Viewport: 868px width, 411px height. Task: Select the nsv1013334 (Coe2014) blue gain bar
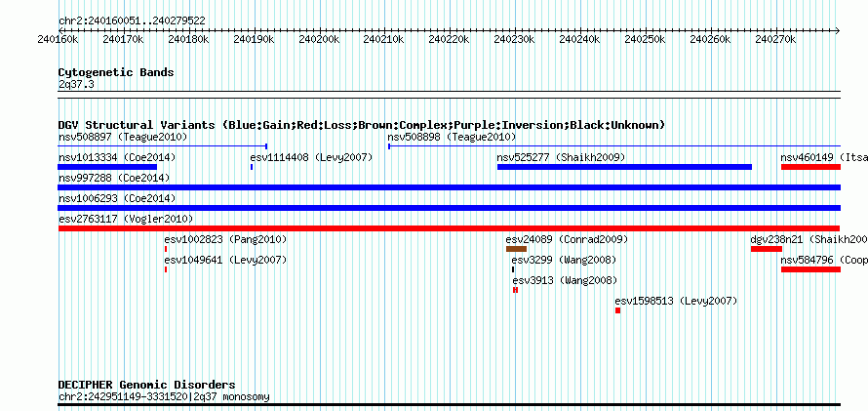[107, 167]
